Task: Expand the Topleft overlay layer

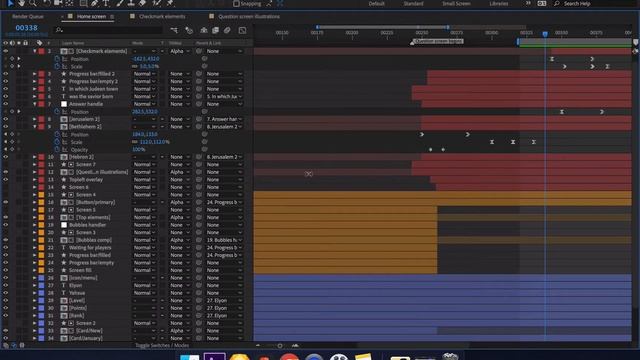Action: coord(35,180)
